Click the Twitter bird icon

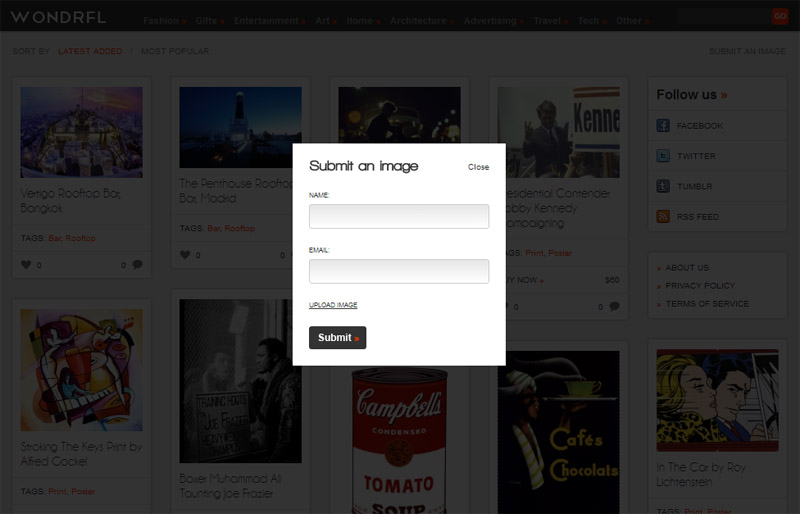pos(663,156)
